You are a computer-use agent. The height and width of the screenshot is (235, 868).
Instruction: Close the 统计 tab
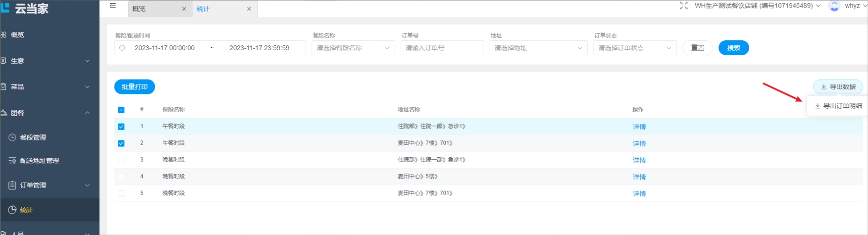[x=249, y=9]
